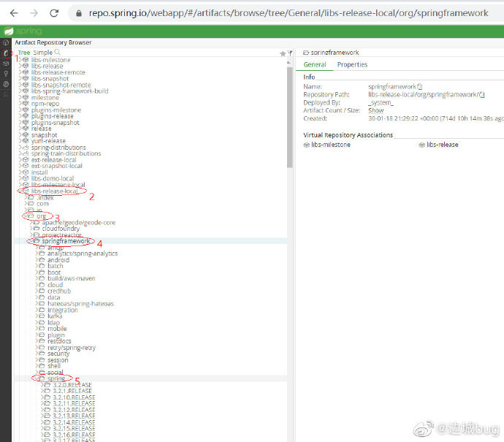Expand the boot folder chevron
This screenshot has width=504, height=442.
(37, 273)
